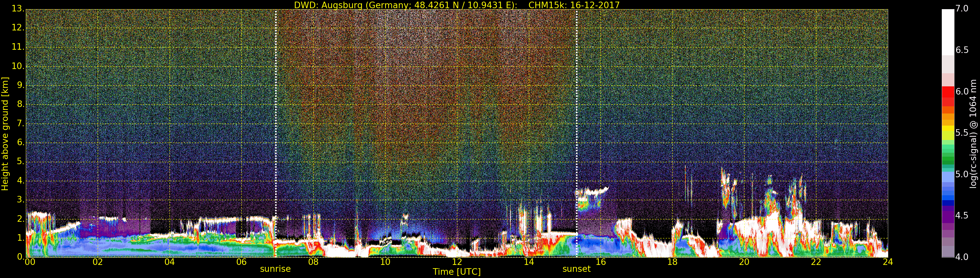
Task: Click the '5.' height axis tick label
Action: (x=21, y=162)
